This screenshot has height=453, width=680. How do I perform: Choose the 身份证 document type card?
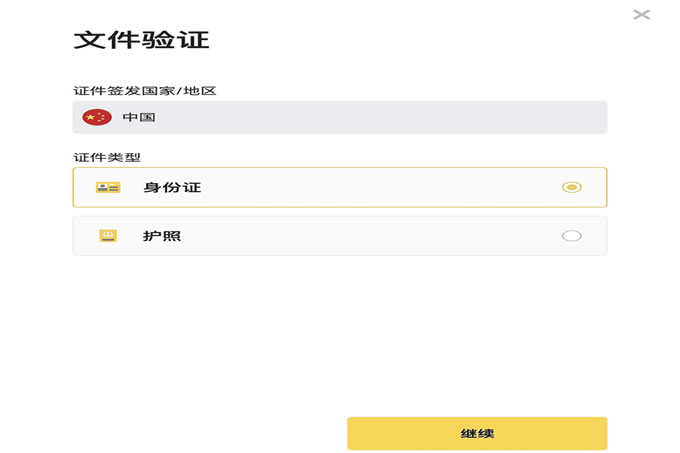[x=340, y=187]
